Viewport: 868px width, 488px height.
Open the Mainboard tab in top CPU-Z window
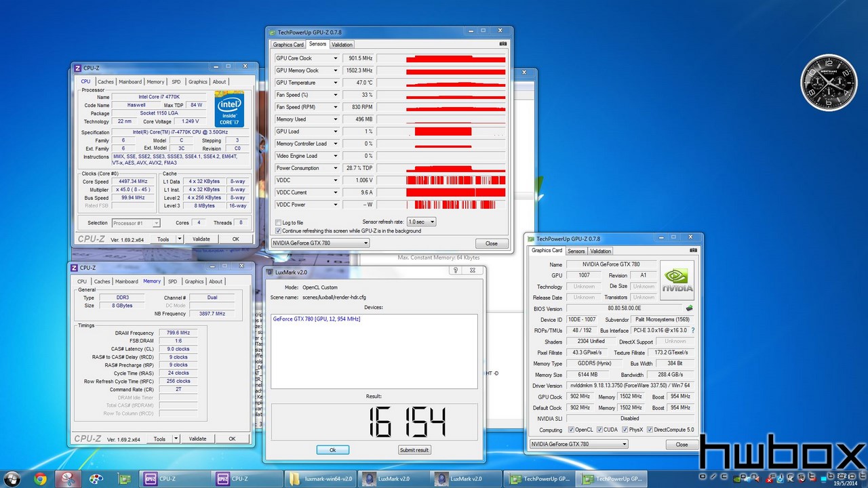pyautogui.click(x=130, y=82)
